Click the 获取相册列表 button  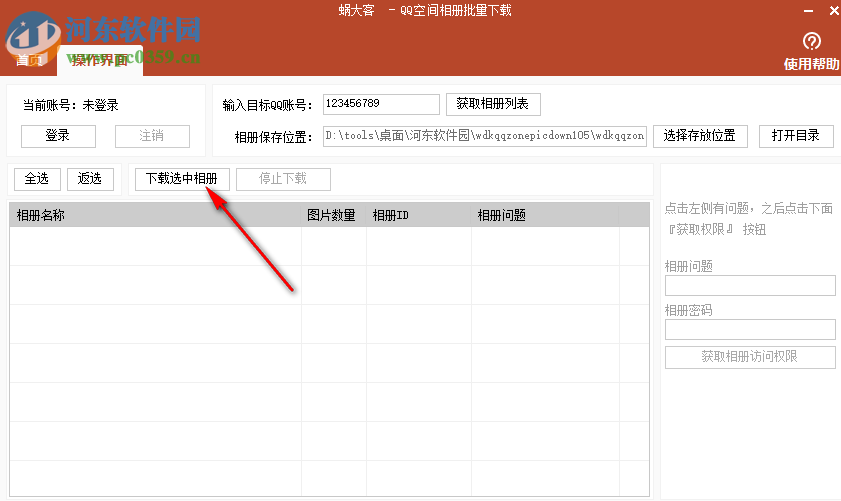tap(493, 104)
